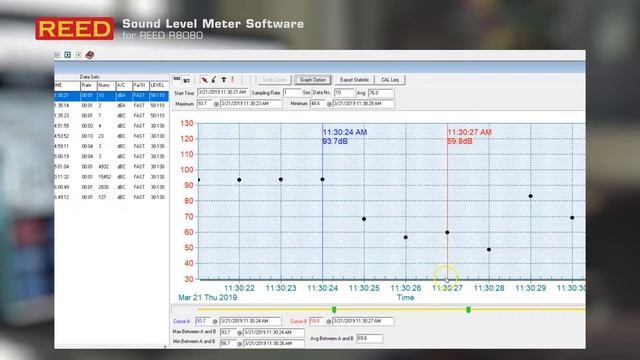Select the data set with 127 samples
The image size is (640, 360).
111,197
